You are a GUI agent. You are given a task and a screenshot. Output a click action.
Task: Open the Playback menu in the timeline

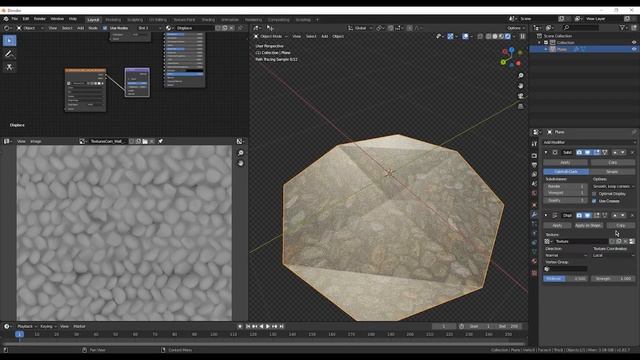point(27,327)
